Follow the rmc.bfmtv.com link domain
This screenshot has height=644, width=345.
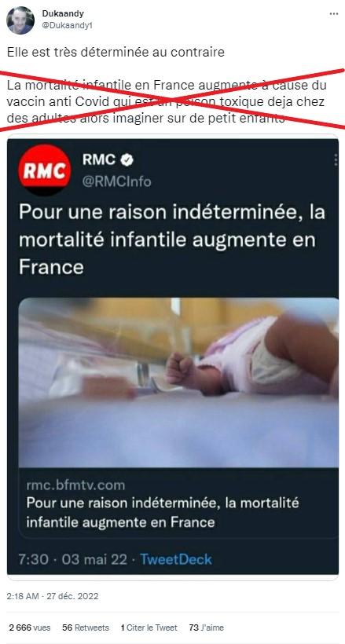75,485
